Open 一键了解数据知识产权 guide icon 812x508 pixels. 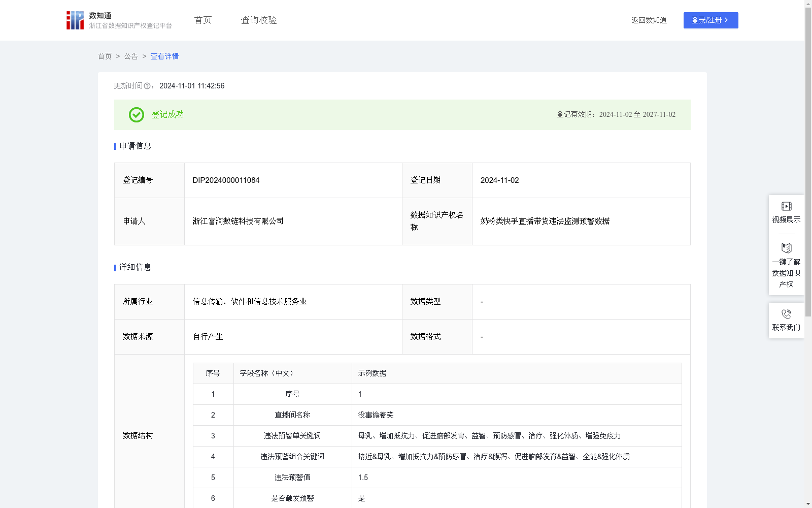(786, 248)
